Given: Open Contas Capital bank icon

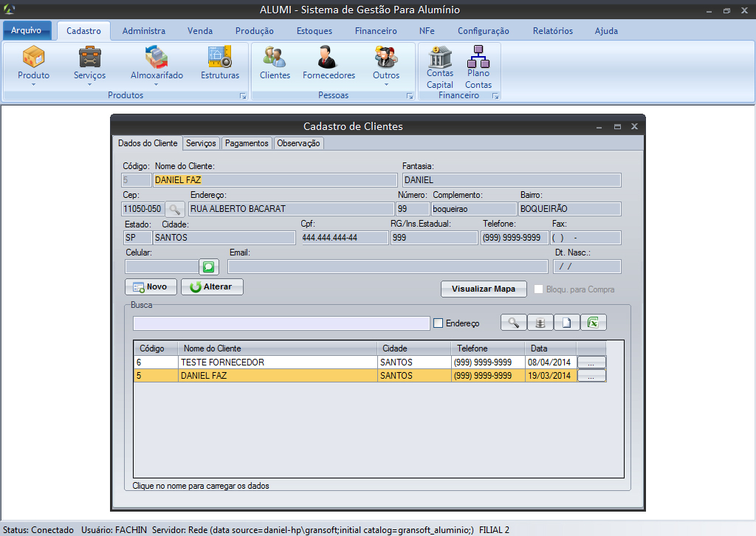Looking at the screenshot, I should pos(440,56).
